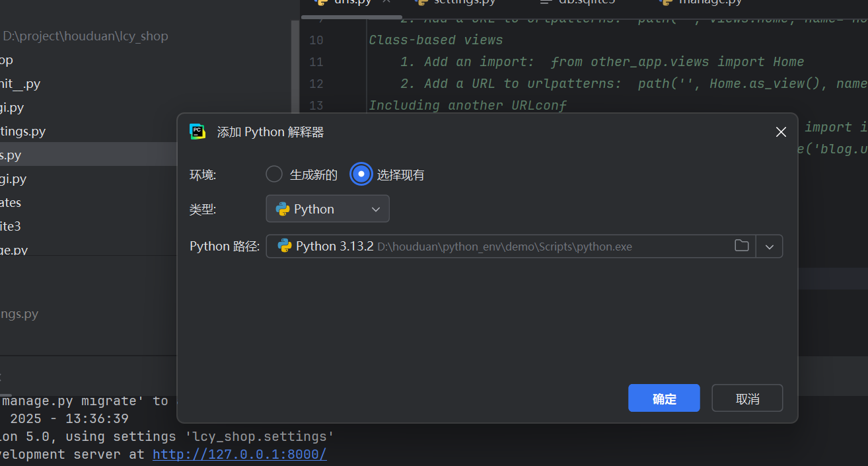Select the 生成新的 radio button
The image size is (868, 466).
[274, 175]
